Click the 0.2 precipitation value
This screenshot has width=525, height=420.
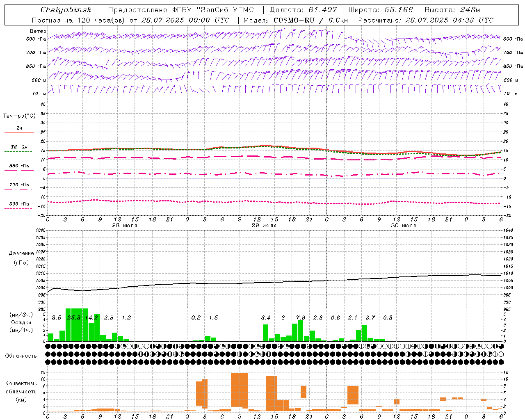[196, 318]
